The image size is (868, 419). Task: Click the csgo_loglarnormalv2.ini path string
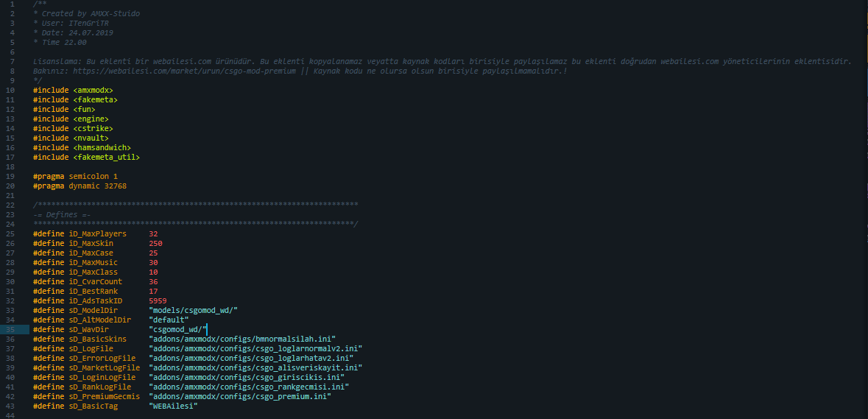[x=255, y=349]
